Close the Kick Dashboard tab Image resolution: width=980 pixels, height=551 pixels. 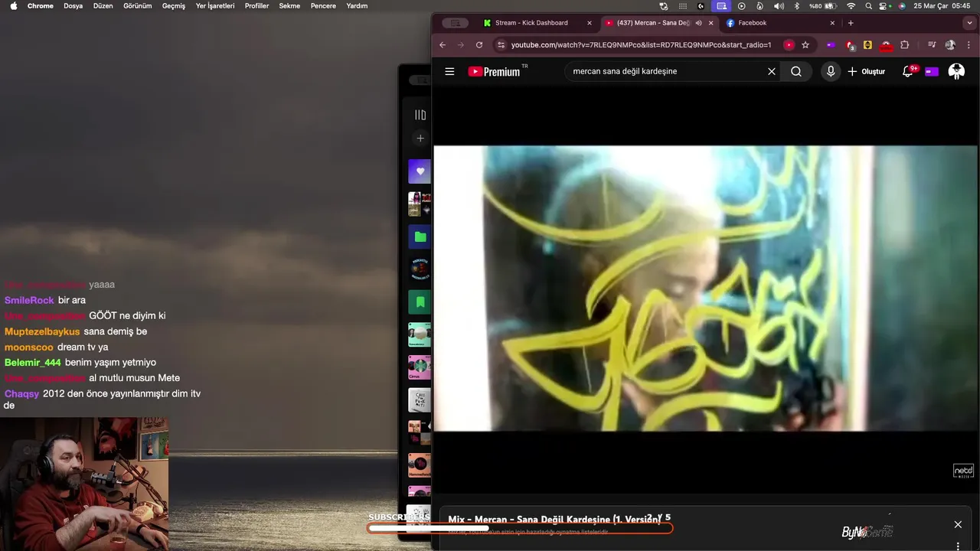coord(590,23)
